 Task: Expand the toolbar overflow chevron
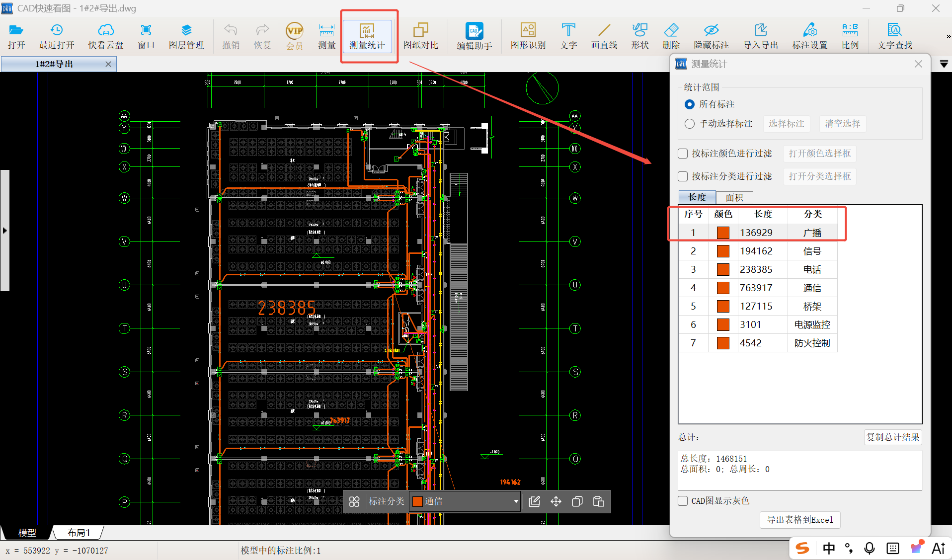pos(948,36)
